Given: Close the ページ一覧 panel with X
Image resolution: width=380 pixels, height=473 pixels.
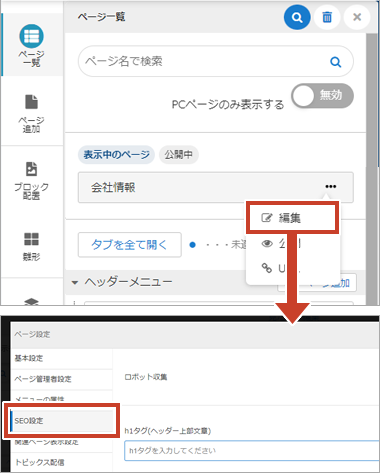Looking at the screenshot, I should coord(357,17).
